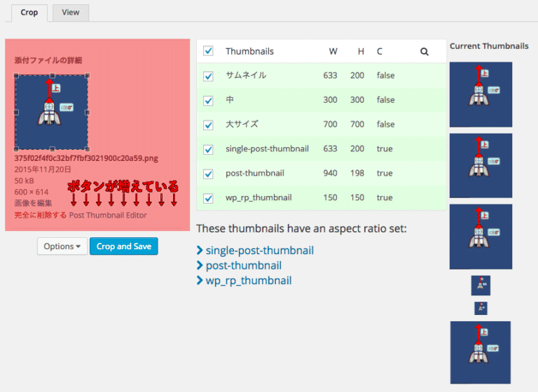Image resolution: width=538 pixels, height=392 pixels.
Task: Click the wp_rp_thumbnail table row name
Action: coord(258,197)
